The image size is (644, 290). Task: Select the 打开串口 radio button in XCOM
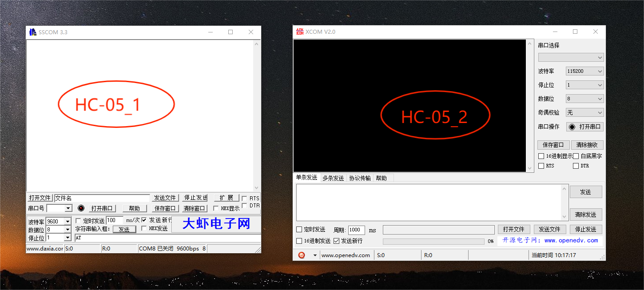point(572,126)
